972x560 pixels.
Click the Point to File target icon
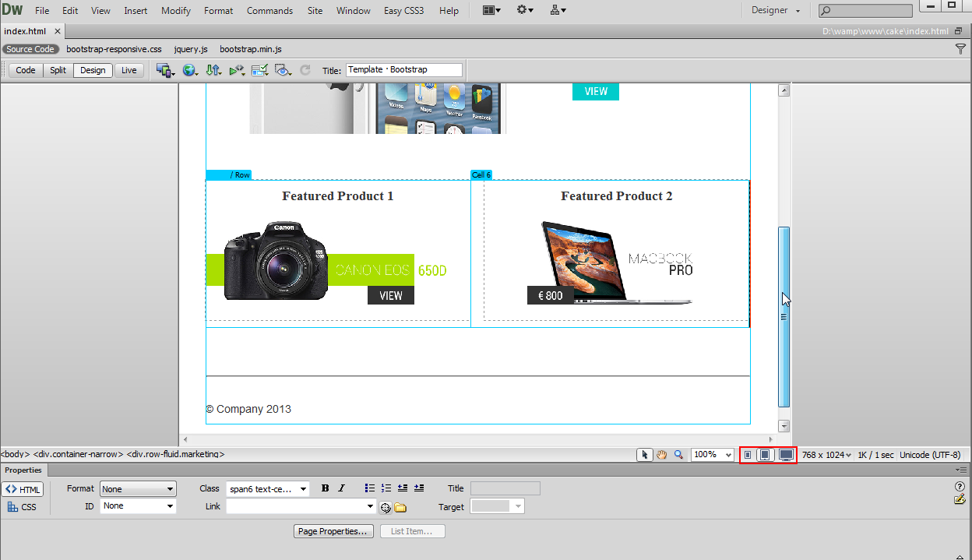pos(385,508)
